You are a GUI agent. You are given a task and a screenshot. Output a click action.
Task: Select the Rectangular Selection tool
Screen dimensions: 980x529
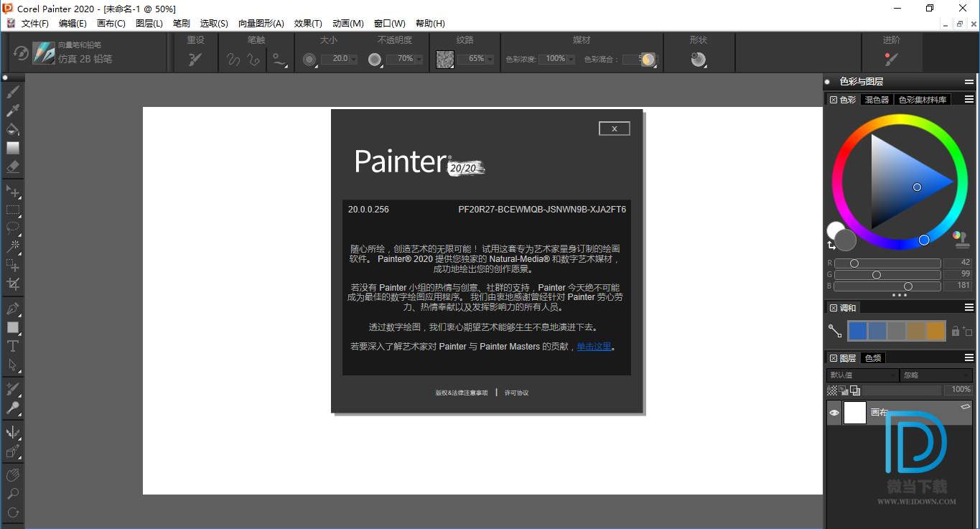pos(13,210)
